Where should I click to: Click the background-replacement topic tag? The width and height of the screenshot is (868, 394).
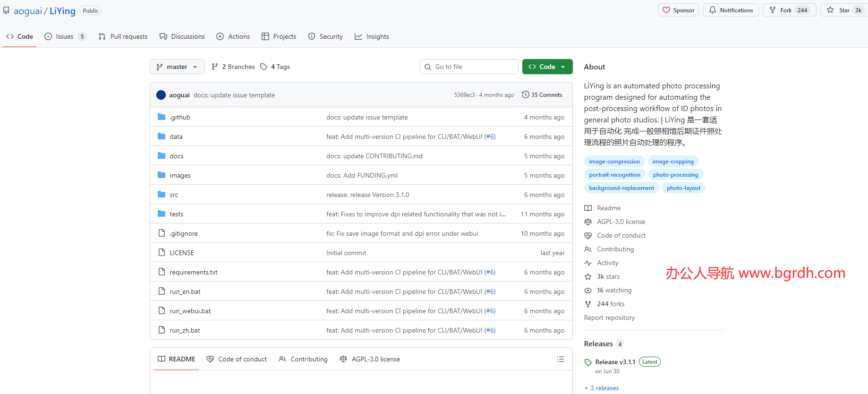tap(621, 188)
